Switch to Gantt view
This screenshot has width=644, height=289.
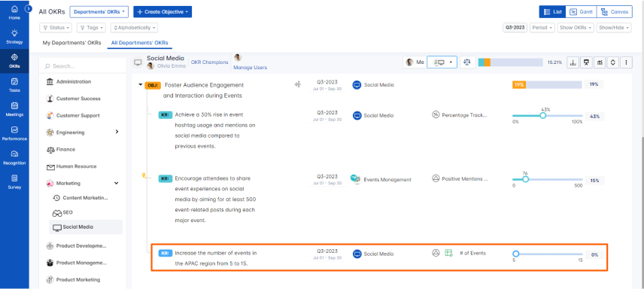point(581,12)
